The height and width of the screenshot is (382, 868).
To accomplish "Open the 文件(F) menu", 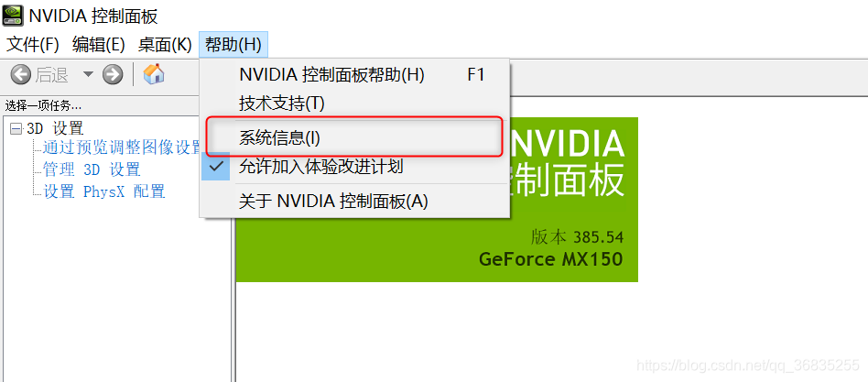I will pos(33,44).
